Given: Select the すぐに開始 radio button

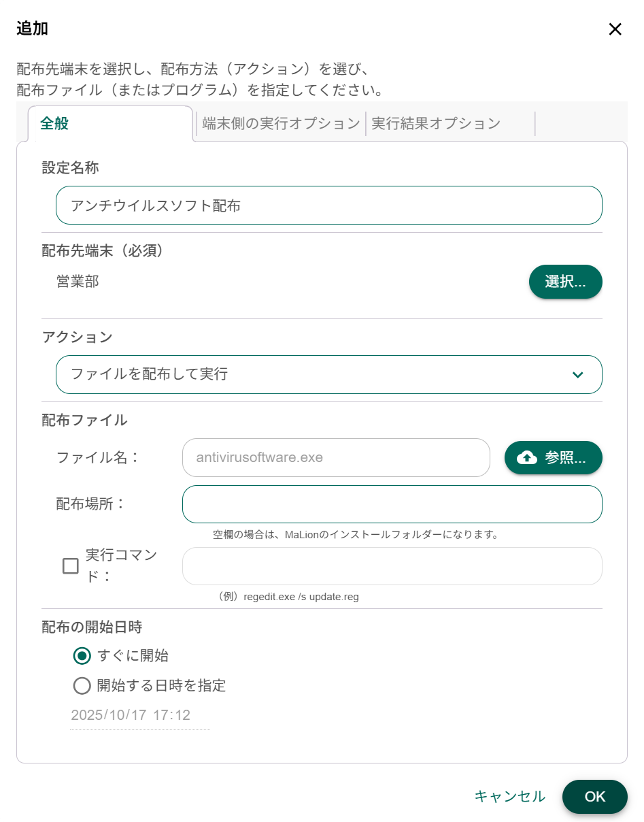Looking at the screenshot, I should [82, 656].
